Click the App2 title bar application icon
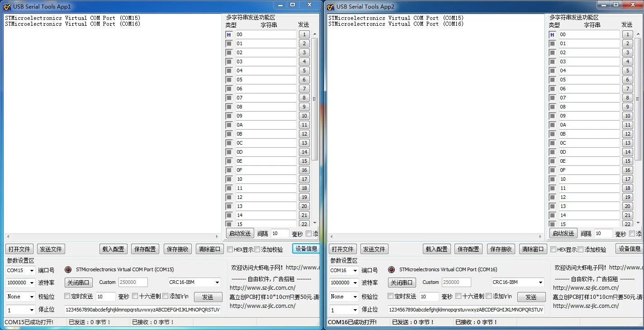 pos(331,6)
